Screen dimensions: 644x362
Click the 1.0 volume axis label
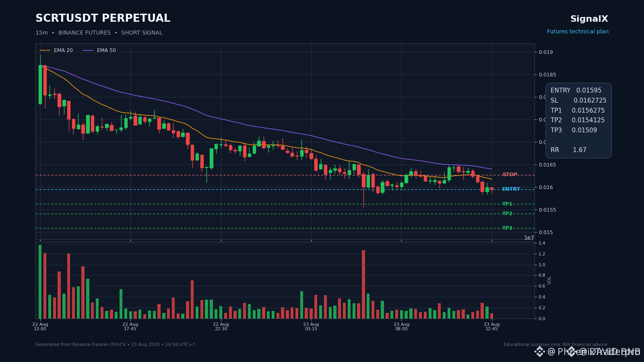coord(542,265)
